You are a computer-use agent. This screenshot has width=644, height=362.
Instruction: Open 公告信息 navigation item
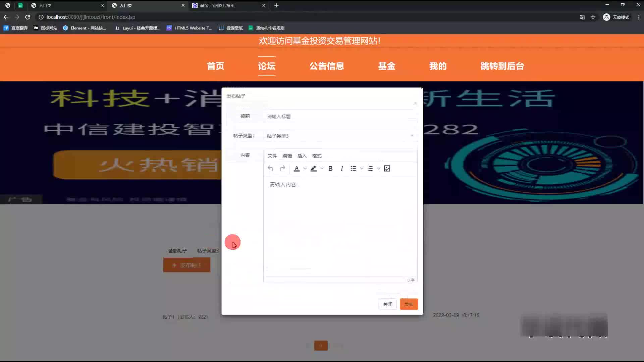(327, 66)
